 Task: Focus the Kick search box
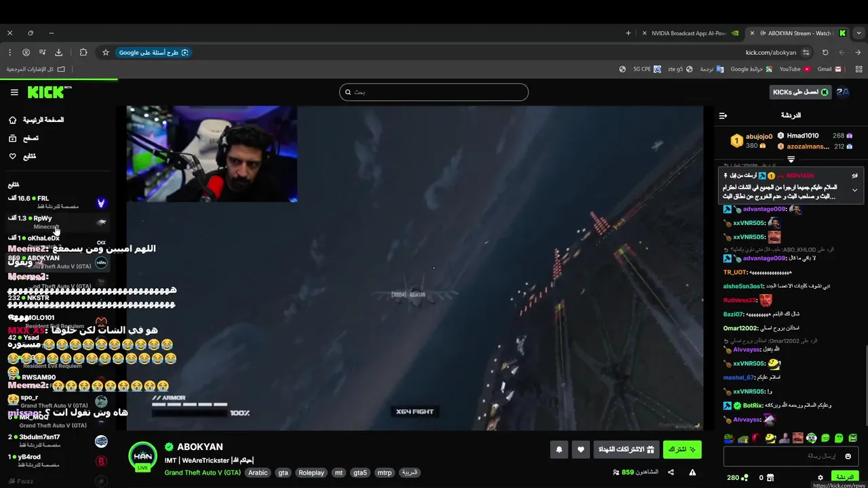coord(434,92)
